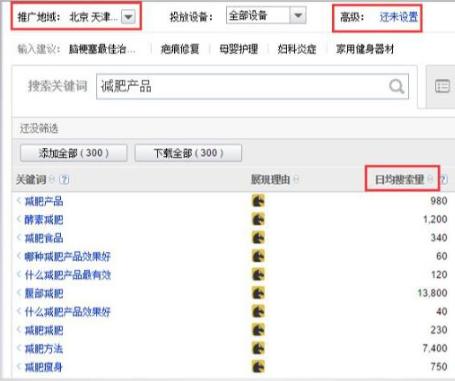Select the 母婴护理 input suggestion
Viewport: 455px width, 381px height.
pyautogui.click(x=239, y=49)
